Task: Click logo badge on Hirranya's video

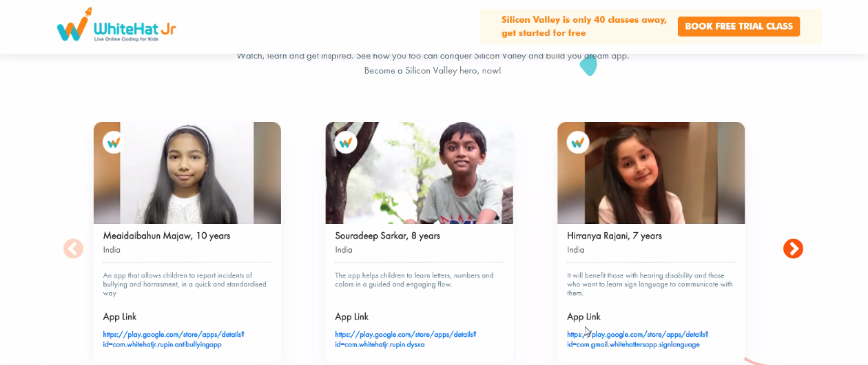Action: (577, 143)
